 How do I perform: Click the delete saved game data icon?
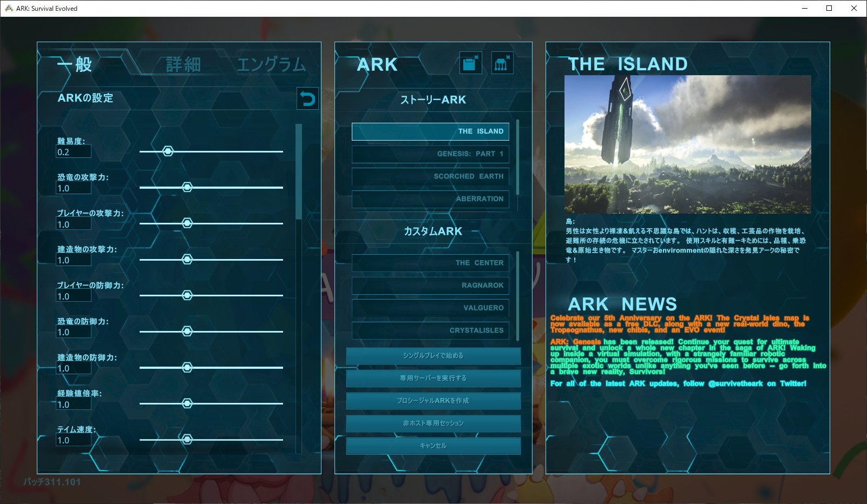[x=470, y=62]
